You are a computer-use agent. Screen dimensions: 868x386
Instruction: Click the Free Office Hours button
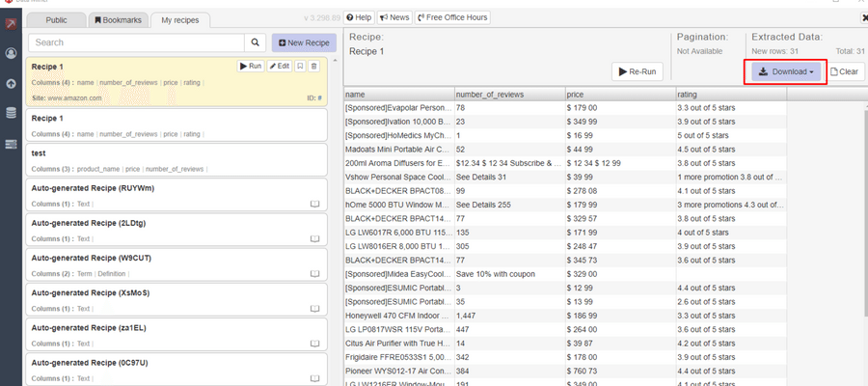tap(452, 17)
